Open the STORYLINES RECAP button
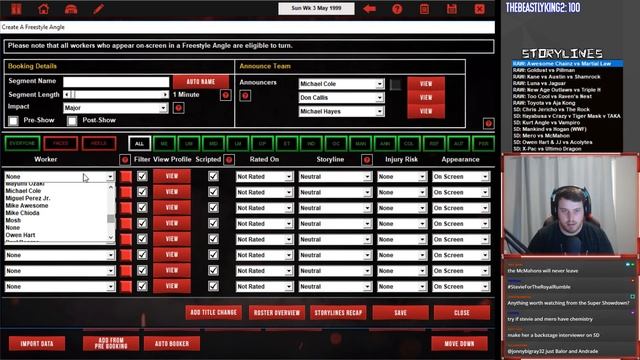 [338, 312]
